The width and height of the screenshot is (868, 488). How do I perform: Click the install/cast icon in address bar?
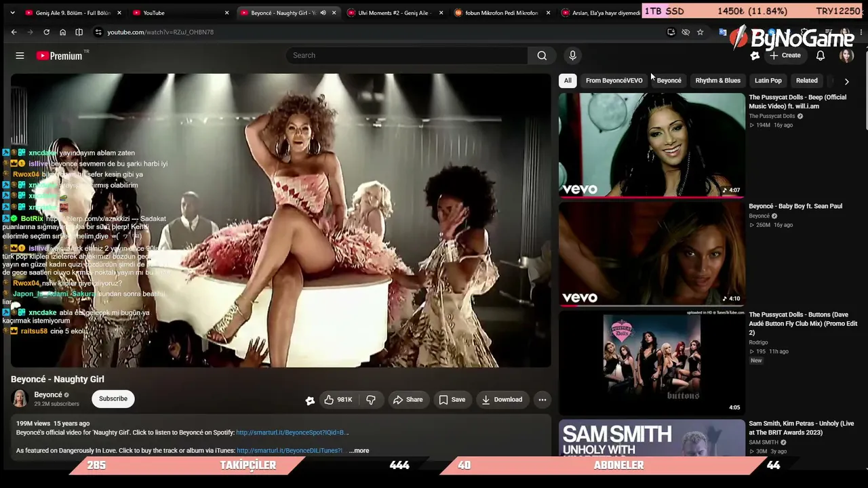pyautogui.click(x=671, y=32)
